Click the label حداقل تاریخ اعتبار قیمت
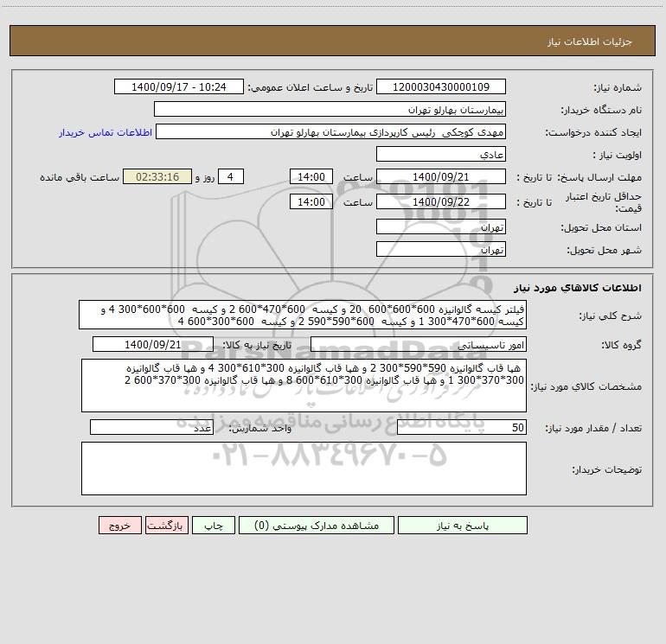Screen dimensions: 666x644 (x=604, y=202)
